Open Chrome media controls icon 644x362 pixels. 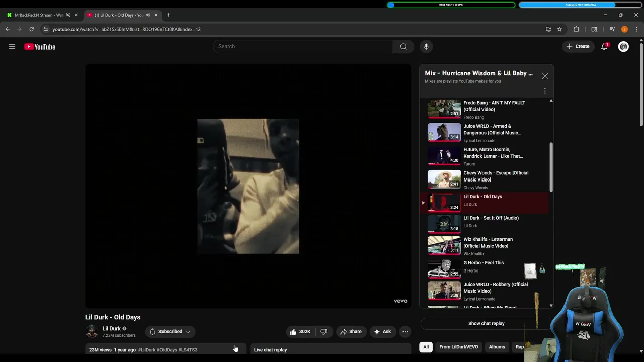click(612, 29)
